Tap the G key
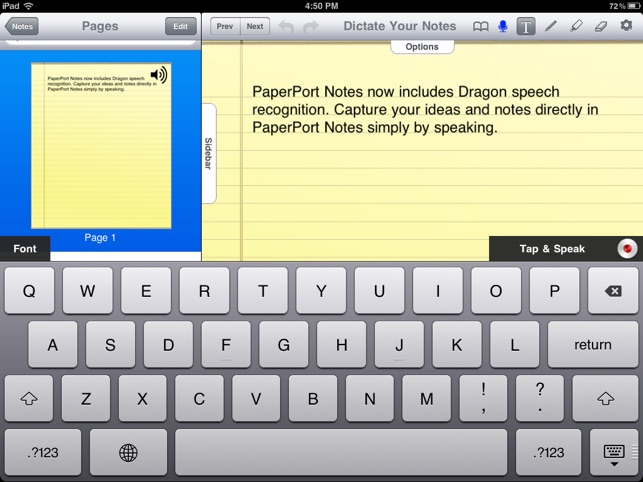Screen dimensions: 643x482 (284, 345)
